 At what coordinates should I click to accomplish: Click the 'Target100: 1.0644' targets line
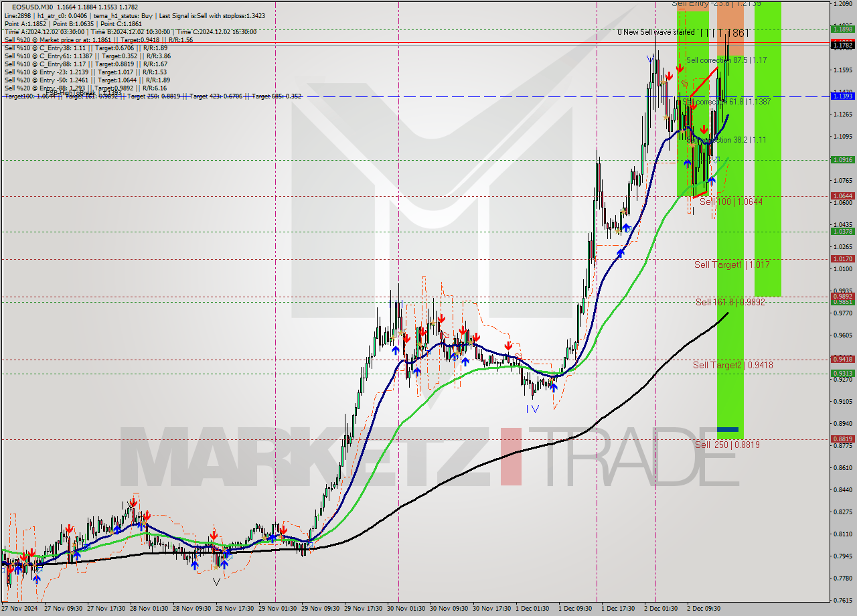[153, 96]
